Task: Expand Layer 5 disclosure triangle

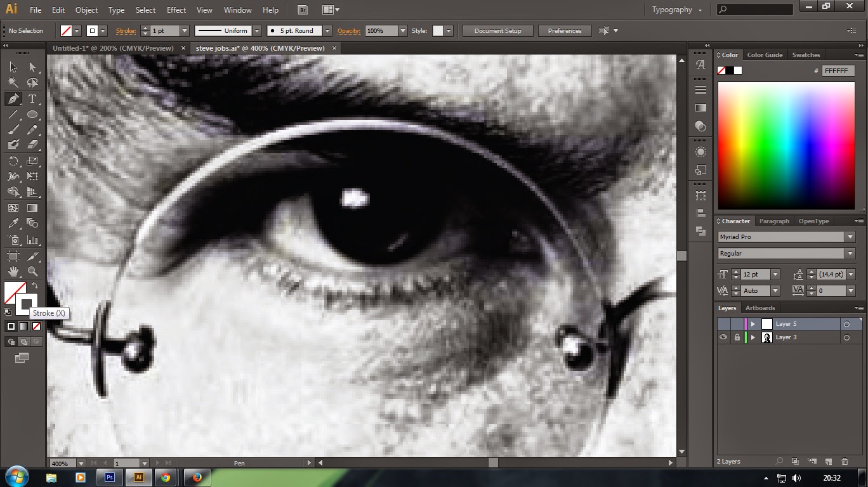Action: (x=753, y=324)
